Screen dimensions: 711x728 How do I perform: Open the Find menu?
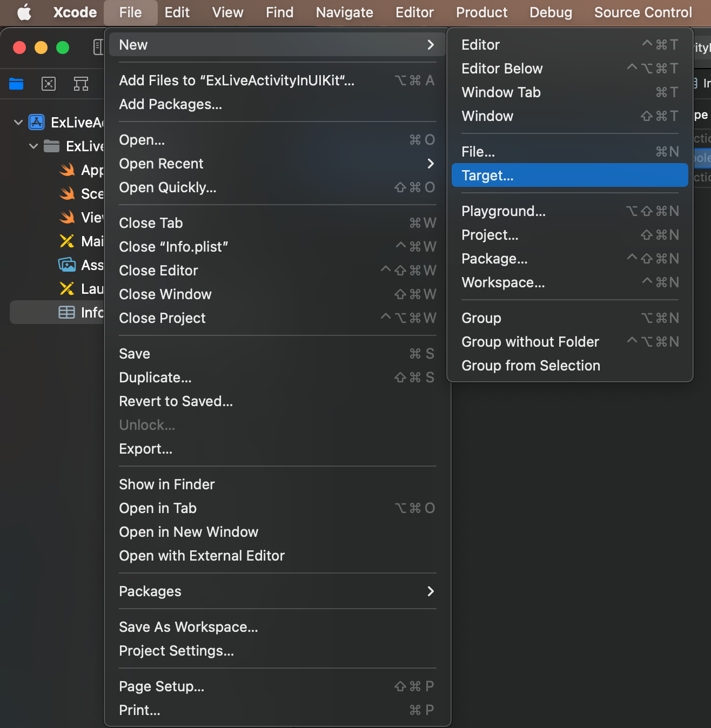click(280, 12)
